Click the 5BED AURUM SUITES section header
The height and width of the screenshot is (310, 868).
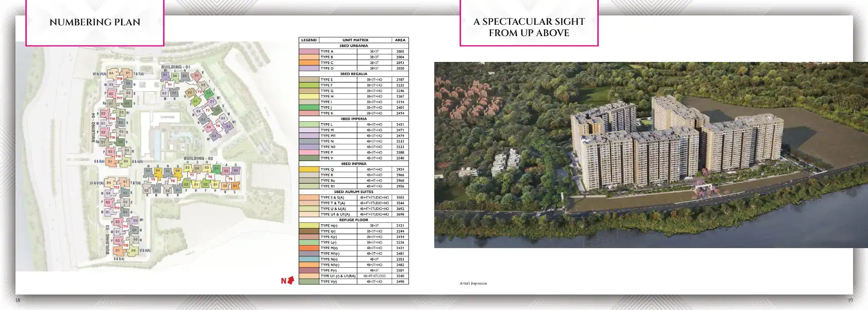point(354,192)
